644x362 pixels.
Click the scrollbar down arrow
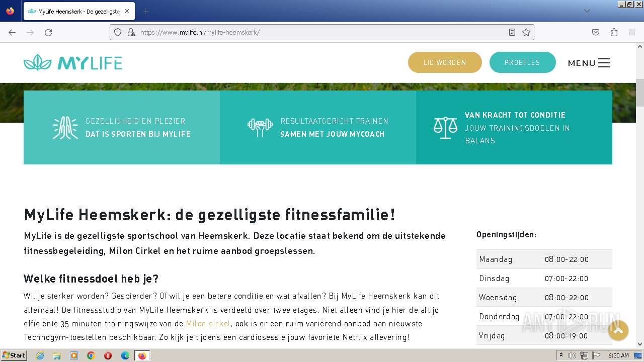click(640, 344)
